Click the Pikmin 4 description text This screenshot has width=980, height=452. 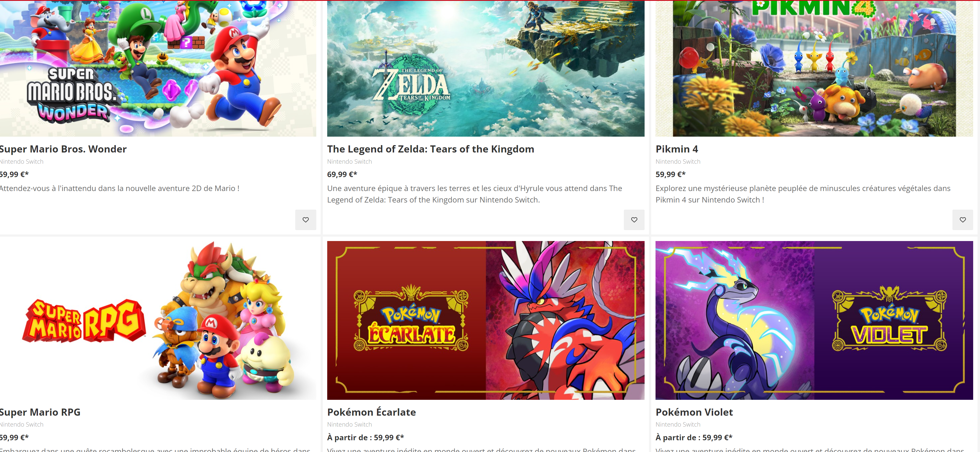(803, 194)
